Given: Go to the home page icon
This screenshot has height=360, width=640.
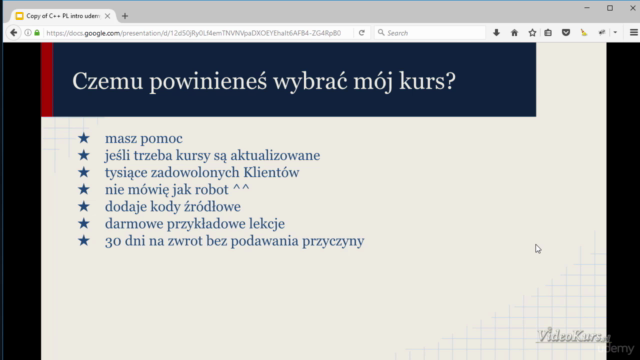Looking at the screenshot, I should [514, 33].
